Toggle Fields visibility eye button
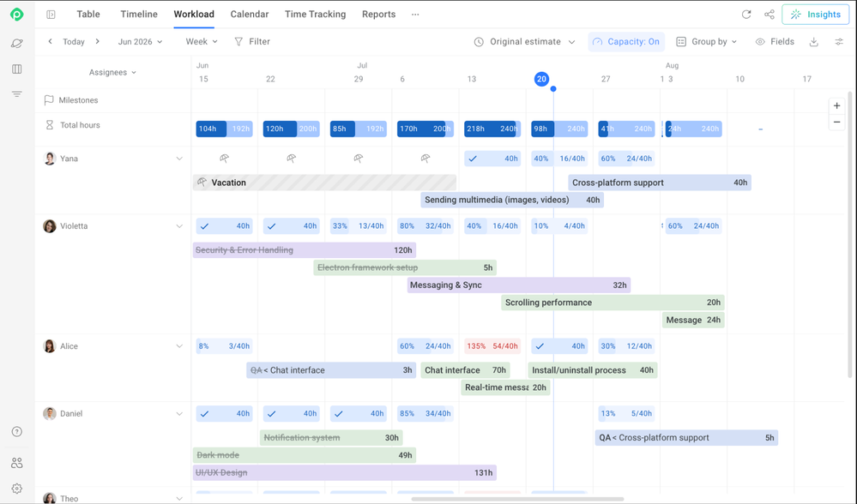Image resolution: width=857 pixels, height=504 pixels. (775, 41)
